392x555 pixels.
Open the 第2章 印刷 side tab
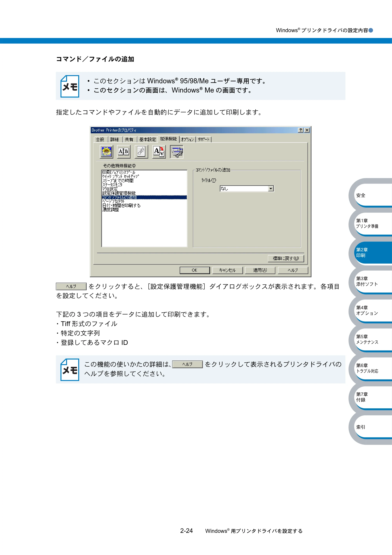point(373,253)
